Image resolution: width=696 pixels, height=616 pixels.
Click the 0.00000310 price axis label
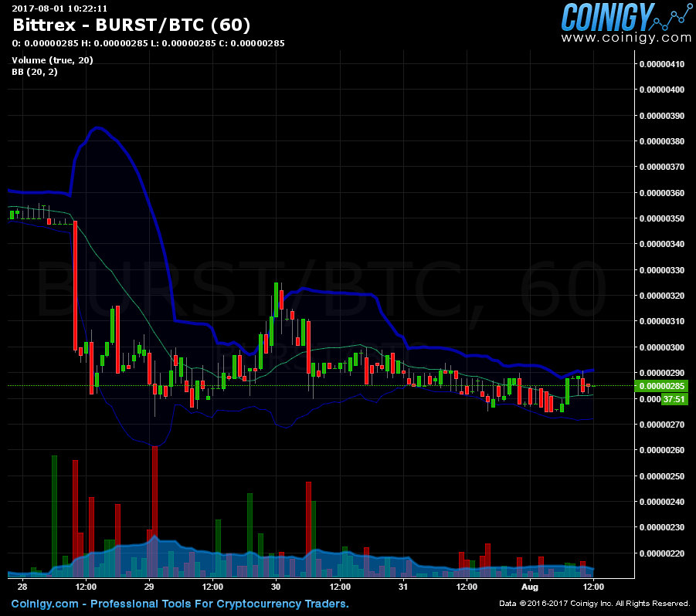coord(662,321)
